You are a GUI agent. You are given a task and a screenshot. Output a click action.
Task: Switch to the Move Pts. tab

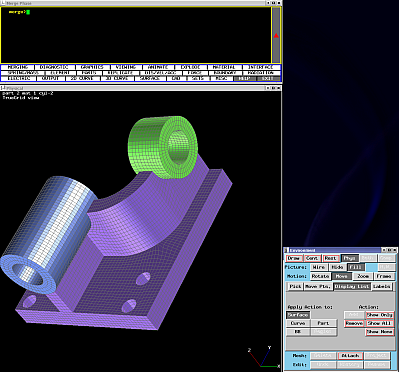coord(318,286)
